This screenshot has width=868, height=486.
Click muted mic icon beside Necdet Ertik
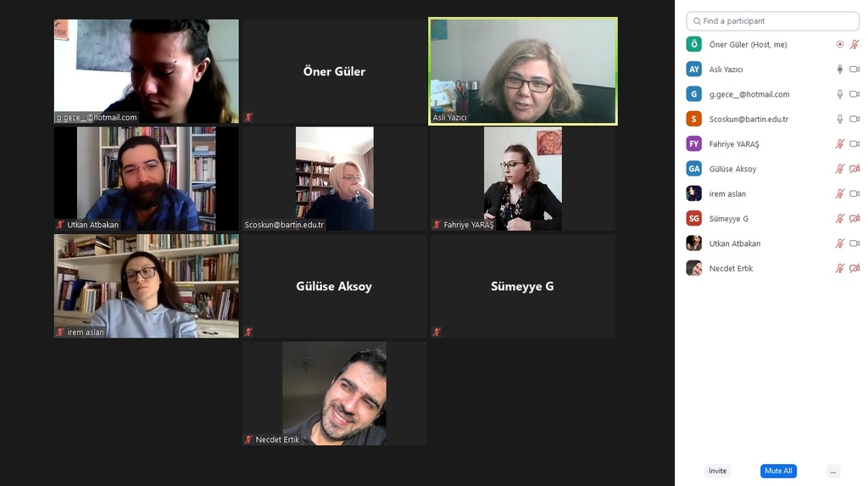pyautogui.click(x=840, y=269)
